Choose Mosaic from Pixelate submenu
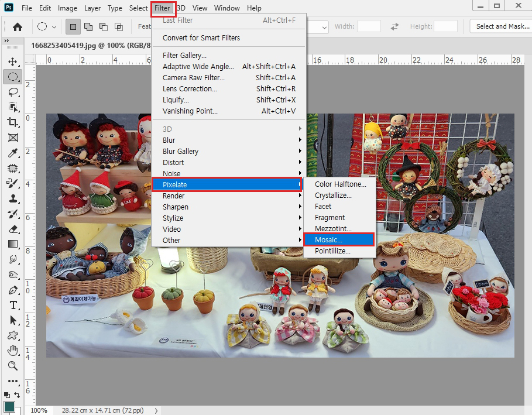 [x=339, y=239]
